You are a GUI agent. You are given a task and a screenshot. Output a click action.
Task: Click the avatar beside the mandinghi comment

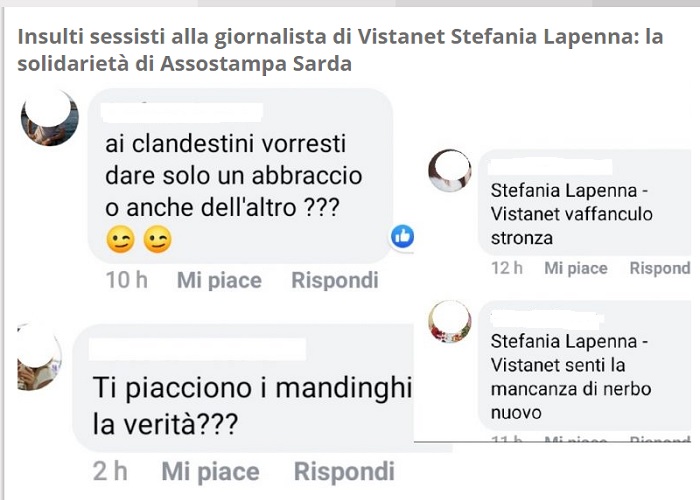38,357
